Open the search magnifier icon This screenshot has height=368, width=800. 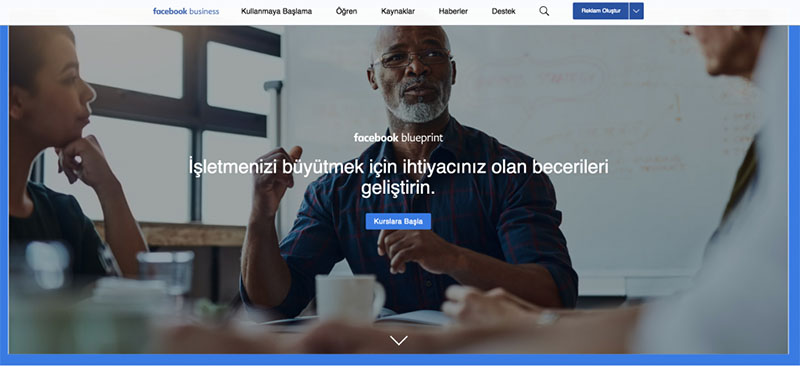544,11
